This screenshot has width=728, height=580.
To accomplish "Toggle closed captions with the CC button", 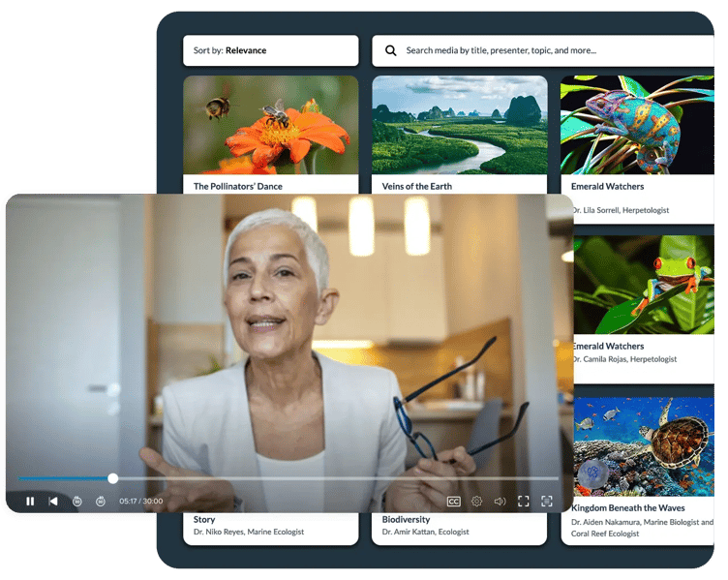I will 453,501.
